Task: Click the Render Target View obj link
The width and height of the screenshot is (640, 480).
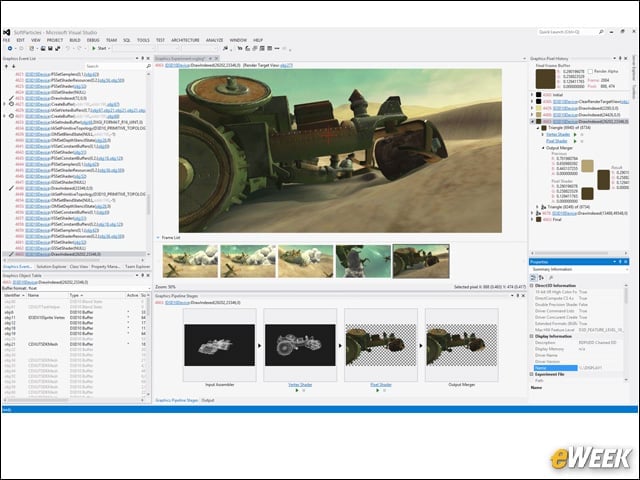Action: coord(286,65)
